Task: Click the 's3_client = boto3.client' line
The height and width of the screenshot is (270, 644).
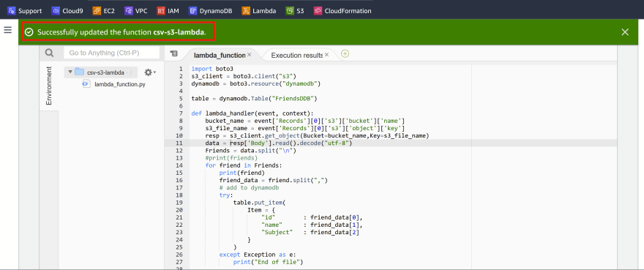Action: pyautogui.click(x=244, y=76)
